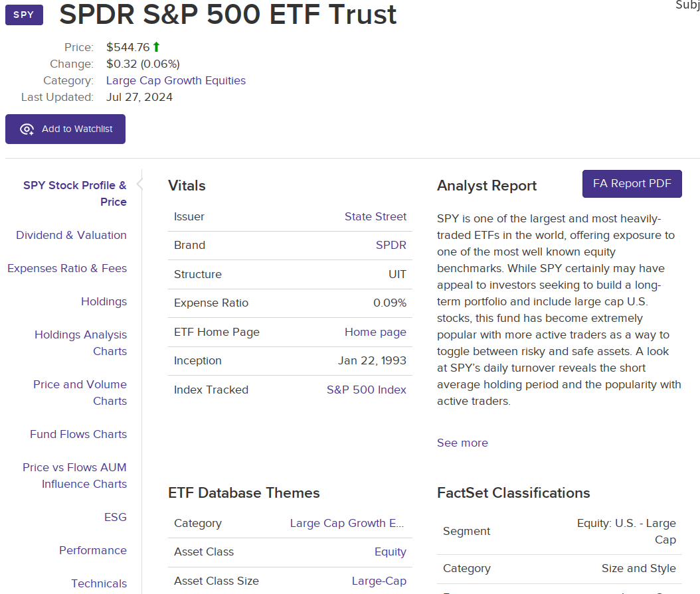This screenshot has width=700, height=594.
Task: Click the Last Updated date Jul 27, 2024
Action: (139, 98)
